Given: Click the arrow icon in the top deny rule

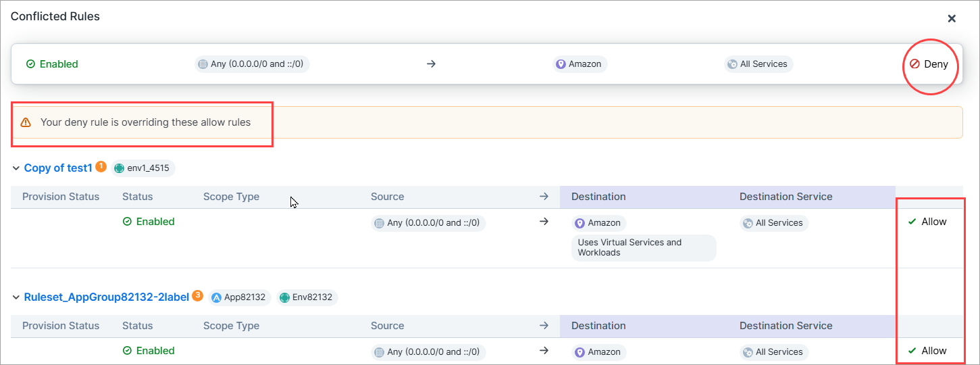Looking at the screenshot, I should coord(432,64).
